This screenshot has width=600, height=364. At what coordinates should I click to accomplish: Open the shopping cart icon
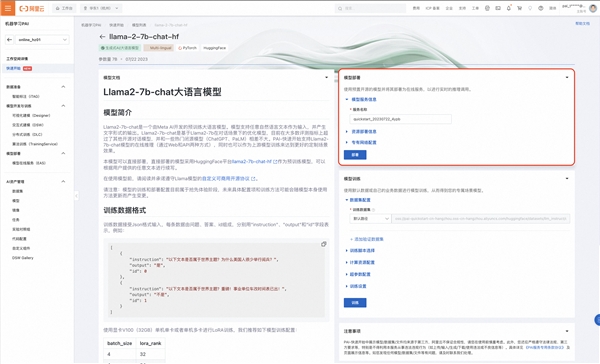point(519,8)
